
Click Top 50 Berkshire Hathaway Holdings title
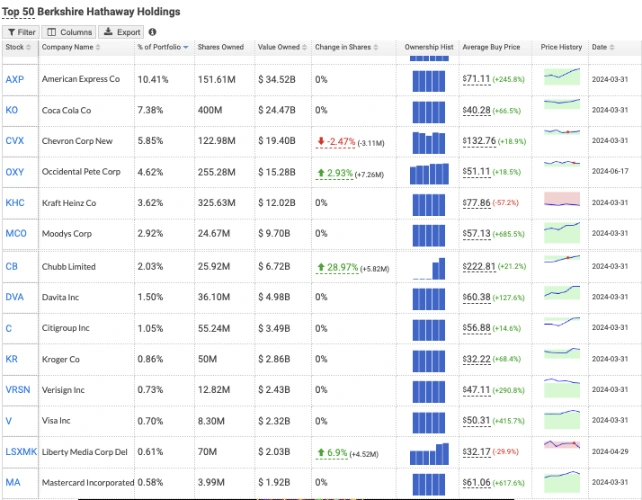pos(91,12)
